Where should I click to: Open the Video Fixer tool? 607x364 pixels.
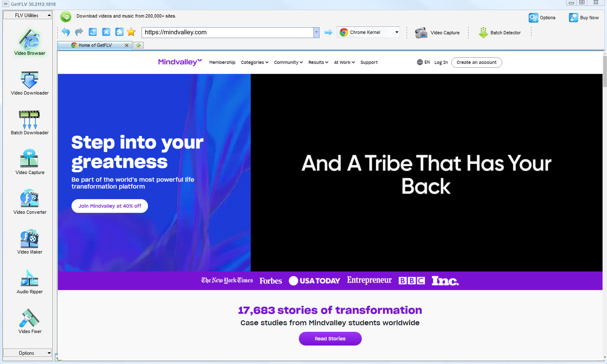click(x=30, y=321)
